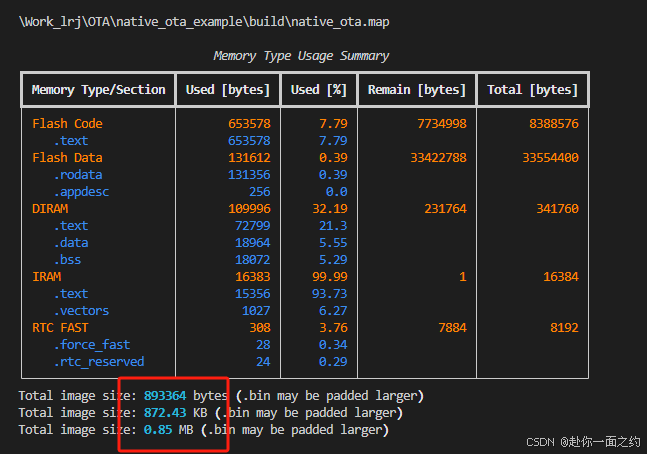Click RTC FAST used value 308
Screen dimensions: 647x454
[260, 328]
